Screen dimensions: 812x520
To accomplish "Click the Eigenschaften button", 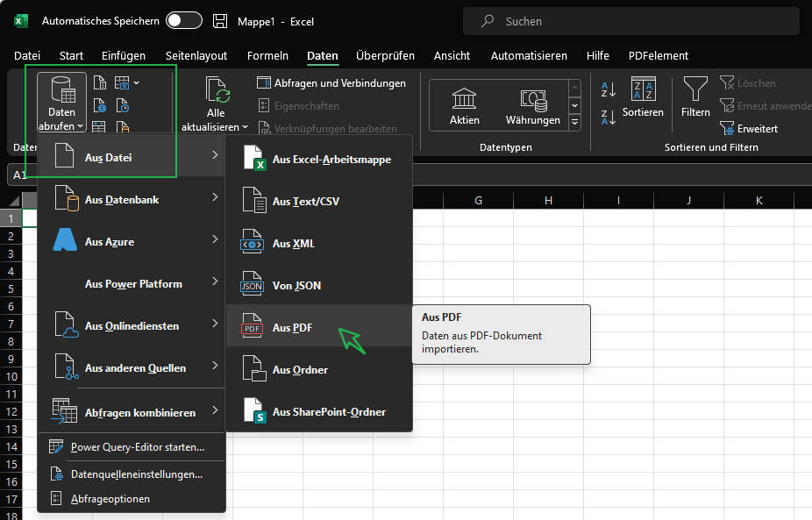I will [x=299, y=105].
